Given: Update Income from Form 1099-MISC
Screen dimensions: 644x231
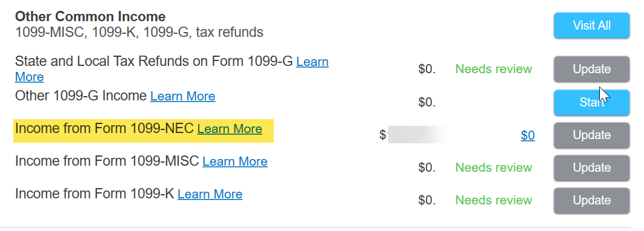Looking at the screenshot, I should 591,168.
